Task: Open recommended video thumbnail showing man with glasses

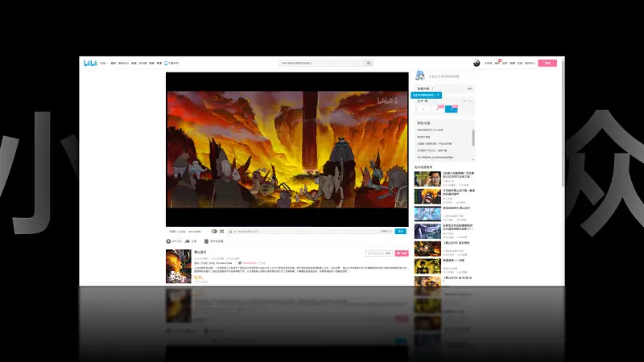Action: click(427, 179)
